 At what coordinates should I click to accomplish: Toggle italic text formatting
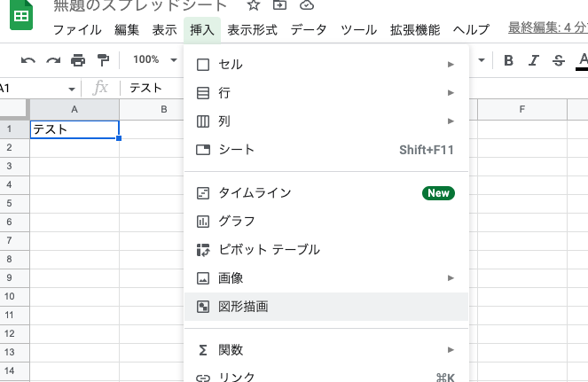point(534,61)
